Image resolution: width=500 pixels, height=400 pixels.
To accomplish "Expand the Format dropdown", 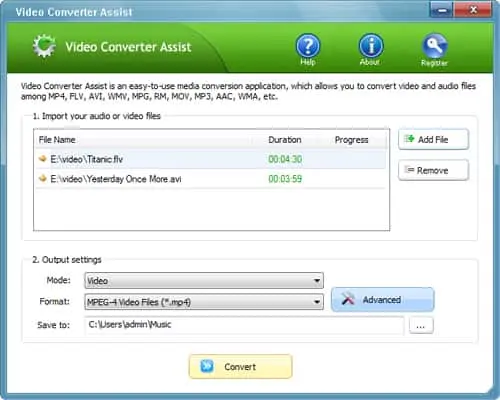I will pyautogui.click(x=204, y=302).
